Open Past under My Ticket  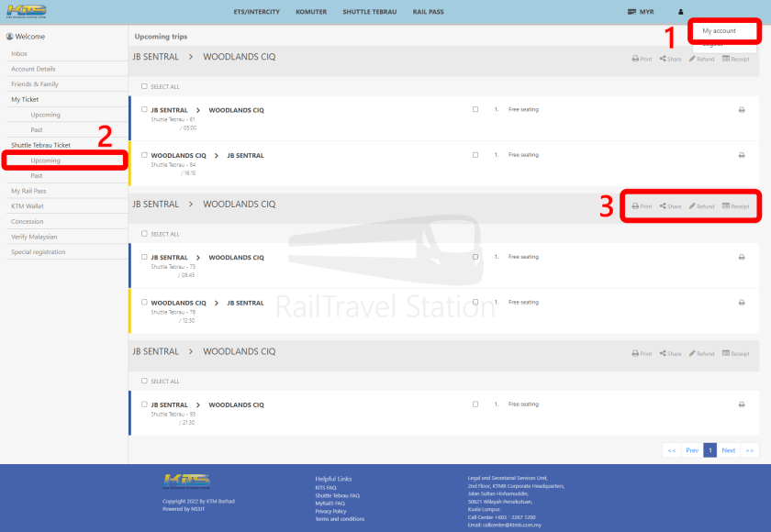click(x=37, y=129)
